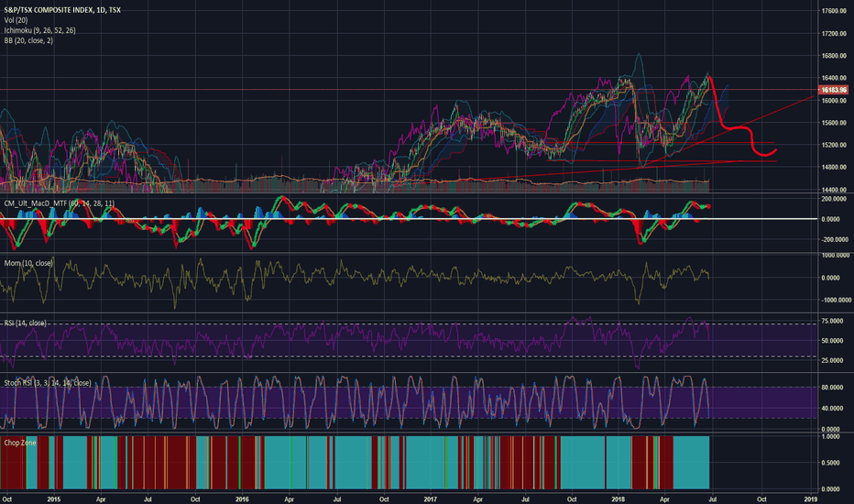
Task: Click the 15600.00 price axis label
Action: [x=835, y=123]
